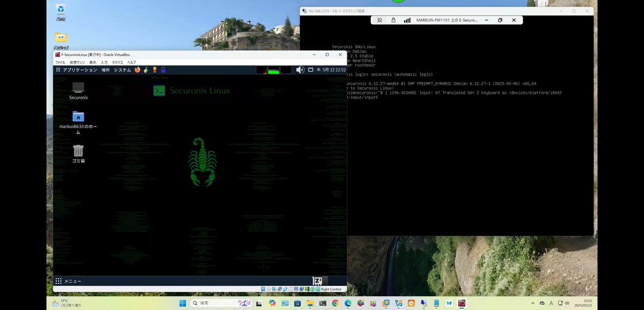Open 仮想マシン menu in VirtualBox

(77, 62)
